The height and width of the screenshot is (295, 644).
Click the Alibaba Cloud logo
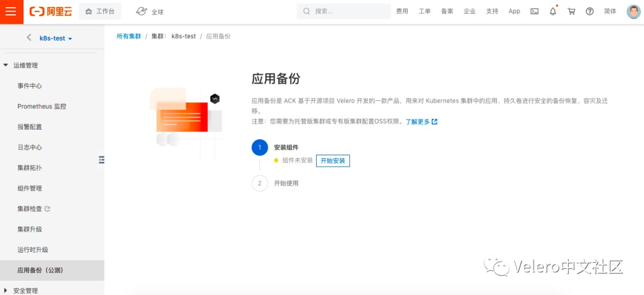51,11
